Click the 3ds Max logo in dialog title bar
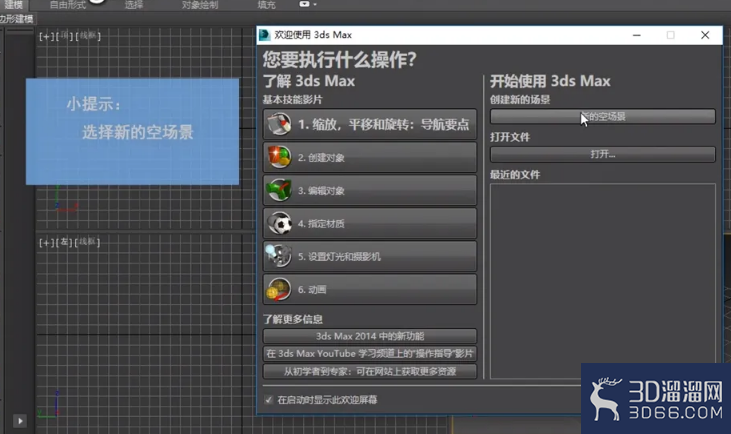 (x=265, y=35)
